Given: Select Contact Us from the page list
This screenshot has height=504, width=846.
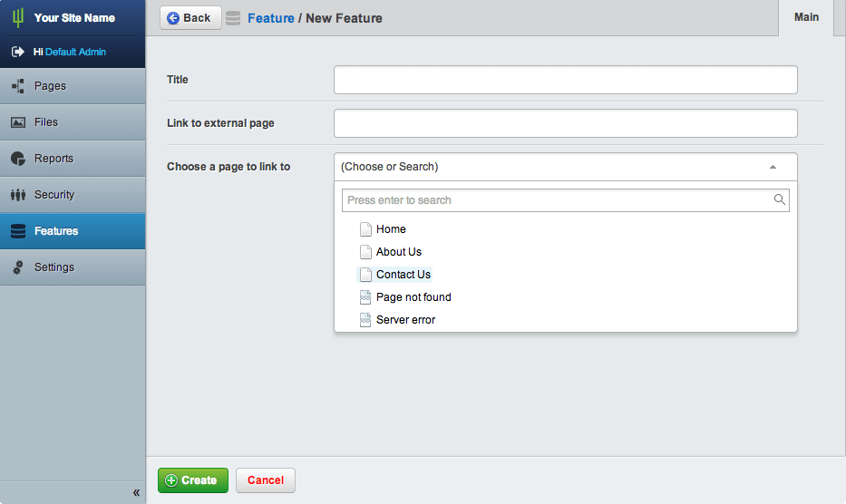Looking at the screenshot, I should (403, 275).
